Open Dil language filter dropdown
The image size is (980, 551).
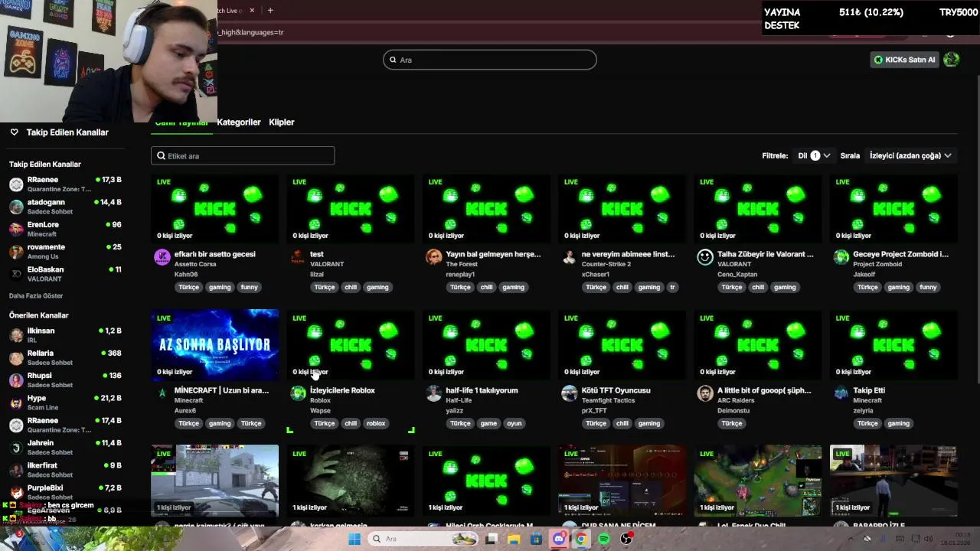point(814,155)
